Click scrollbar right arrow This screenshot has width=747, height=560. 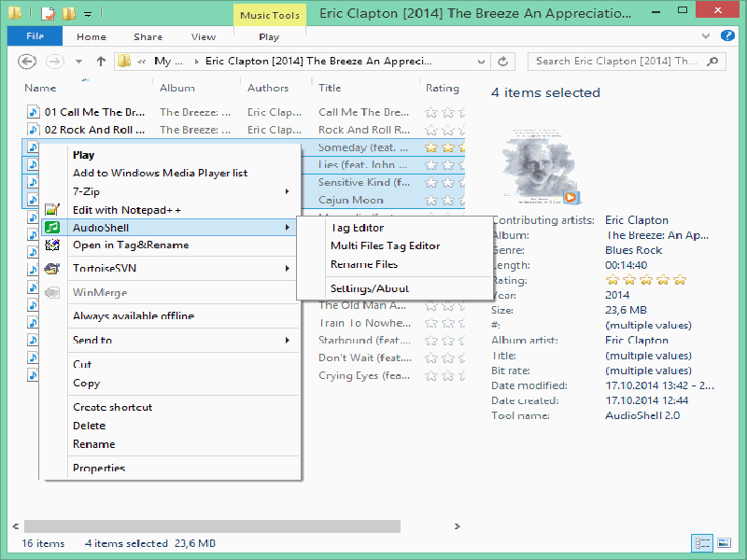457,526
